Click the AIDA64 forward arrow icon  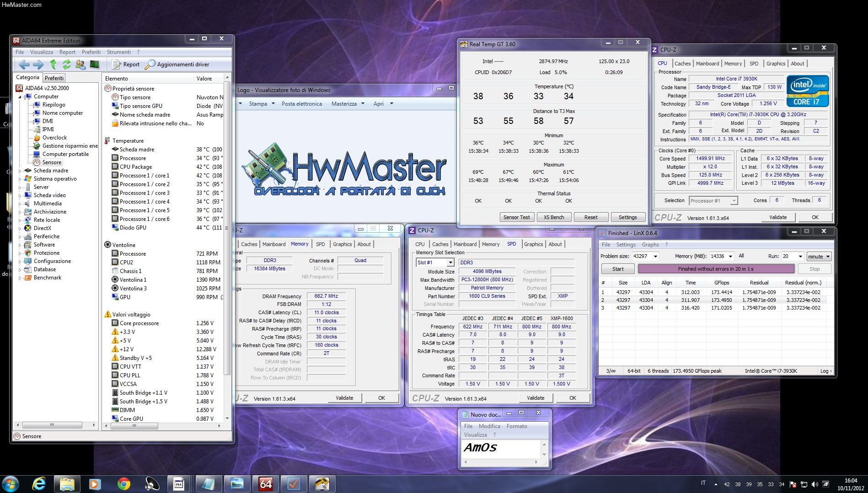point(38,64)
